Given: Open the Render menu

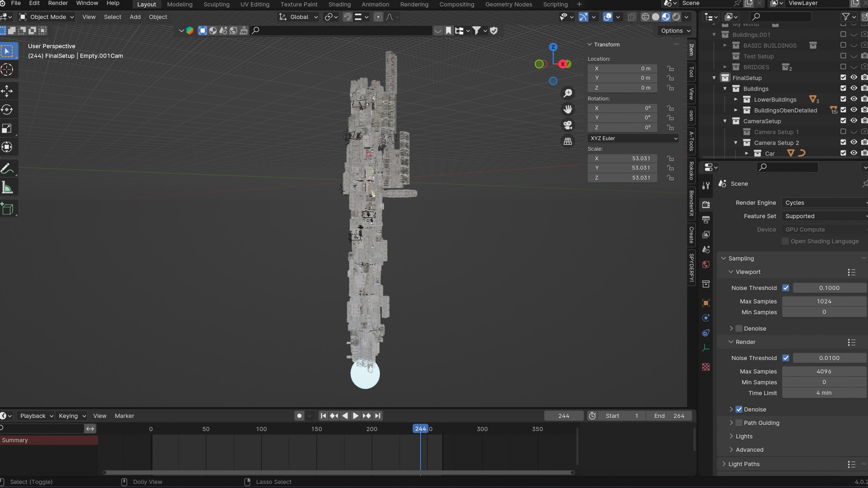Looking at the screenshot, I should tap(58, 3).
